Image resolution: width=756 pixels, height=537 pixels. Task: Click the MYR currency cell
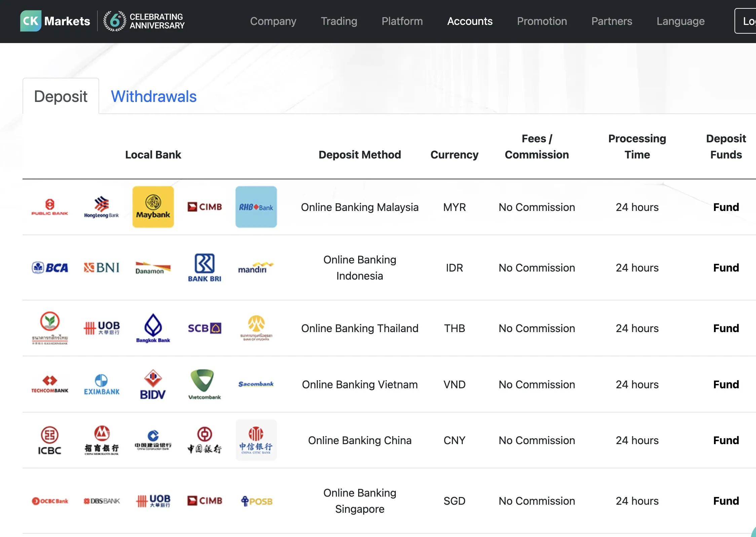point(454,207)
